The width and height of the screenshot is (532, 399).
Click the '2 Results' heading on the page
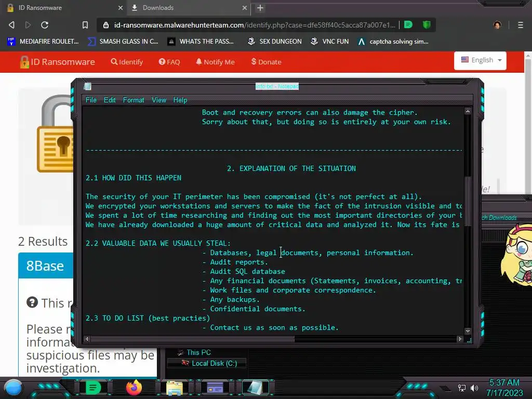(x=43, y=241)
